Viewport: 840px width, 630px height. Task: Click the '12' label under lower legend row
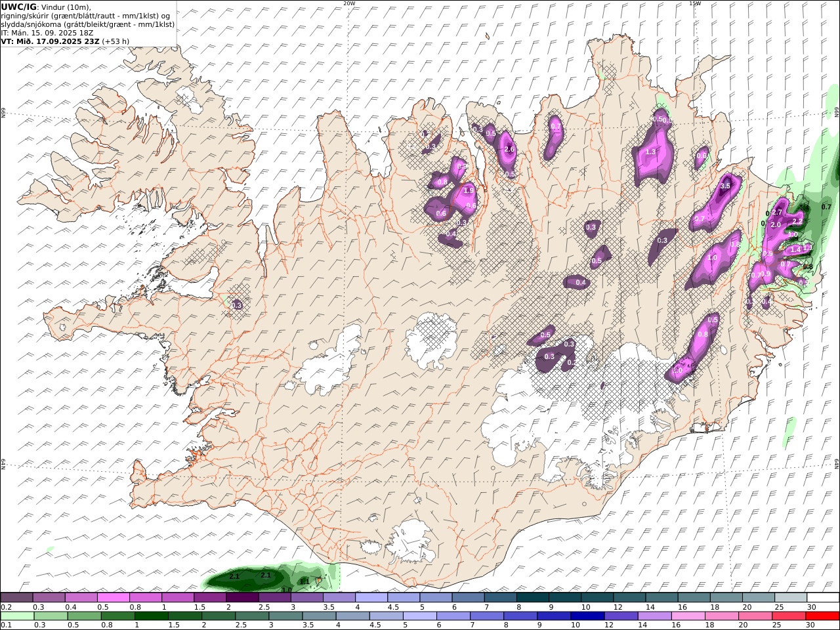[610, 625]
